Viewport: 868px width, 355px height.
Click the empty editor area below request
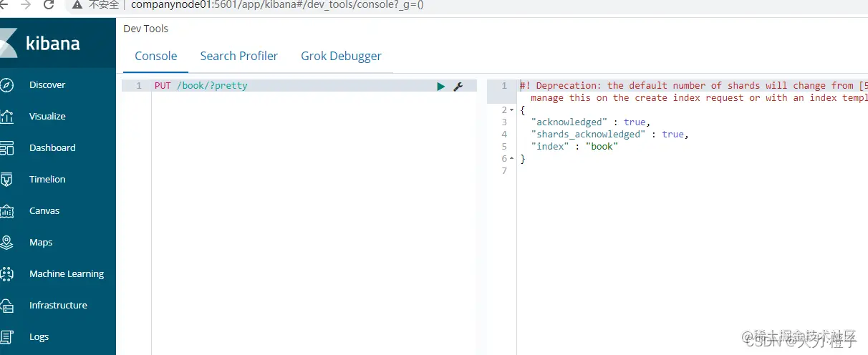(314, 222)
